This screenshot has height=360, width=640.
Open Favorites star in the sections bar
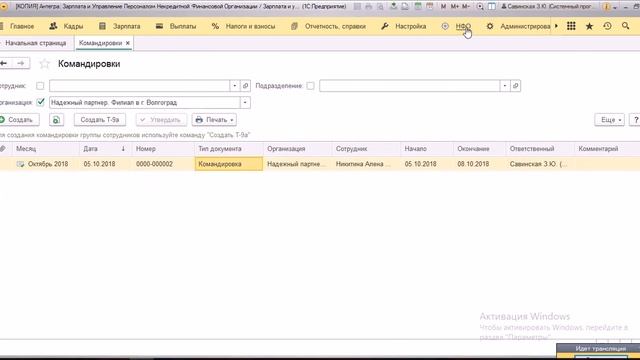[589, 26]
